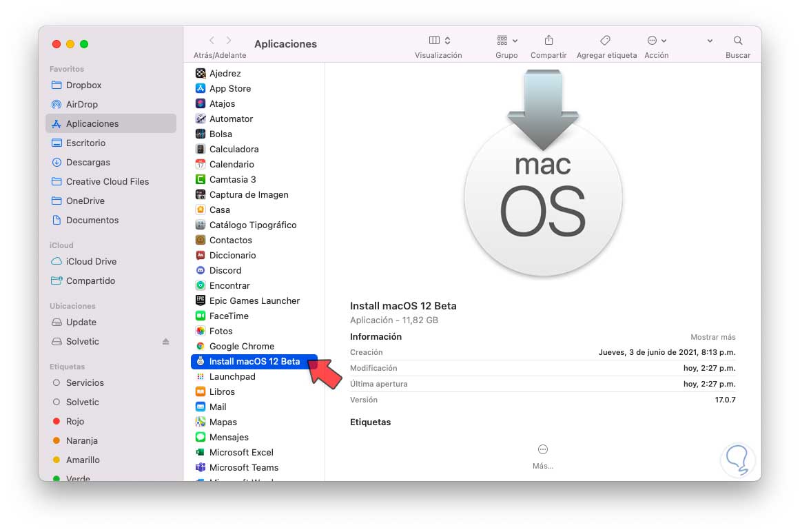This screenshot has height=532, width=800.
Task: Go forward with the Forward arrow
Action: [x=229, y=40]
